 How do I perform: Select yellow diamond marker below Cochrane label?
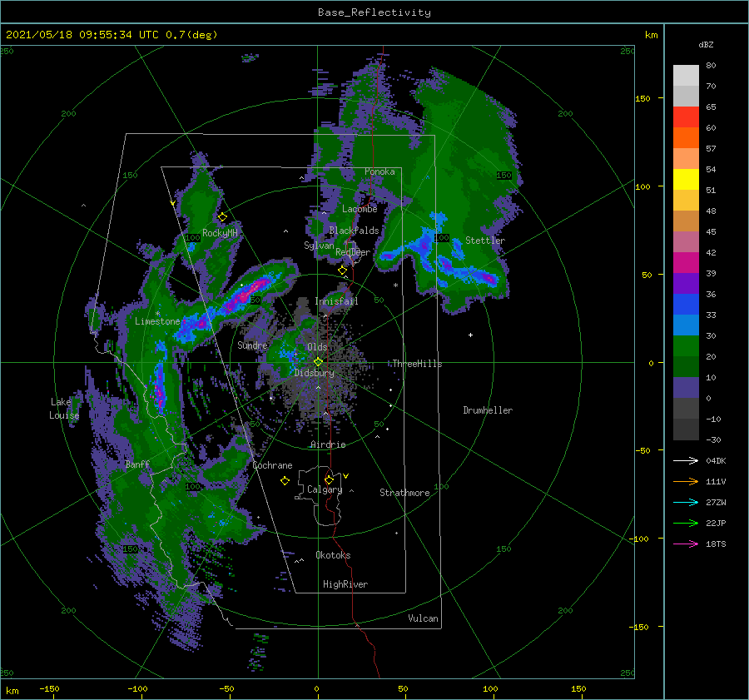pyautogui.click(x=285, y=481)
